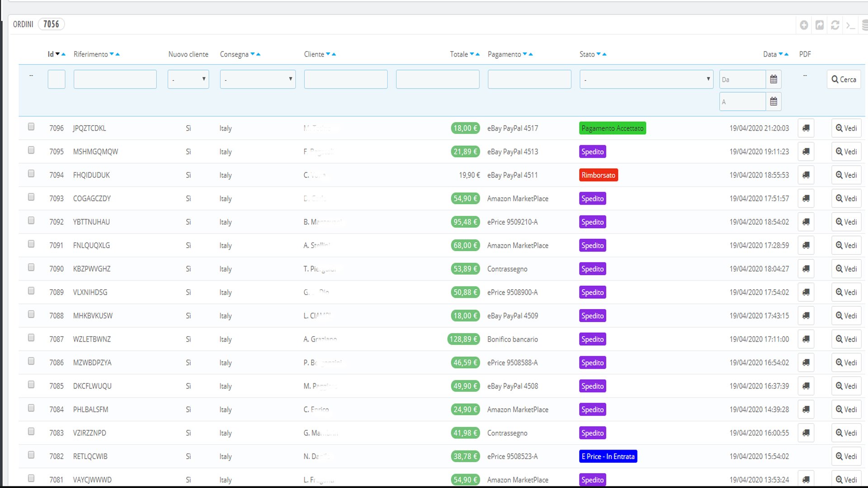Open the SQL query terminal icon
This screenshot has height=488, width=868.
coord(850,25)
